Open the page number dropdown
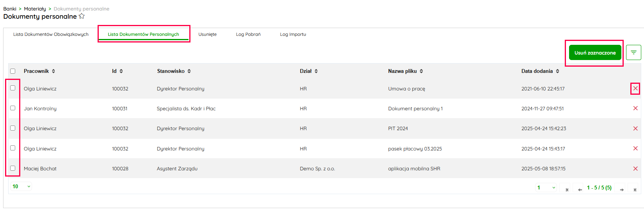Viewport: 644px width, 221px height. (546, 188)
